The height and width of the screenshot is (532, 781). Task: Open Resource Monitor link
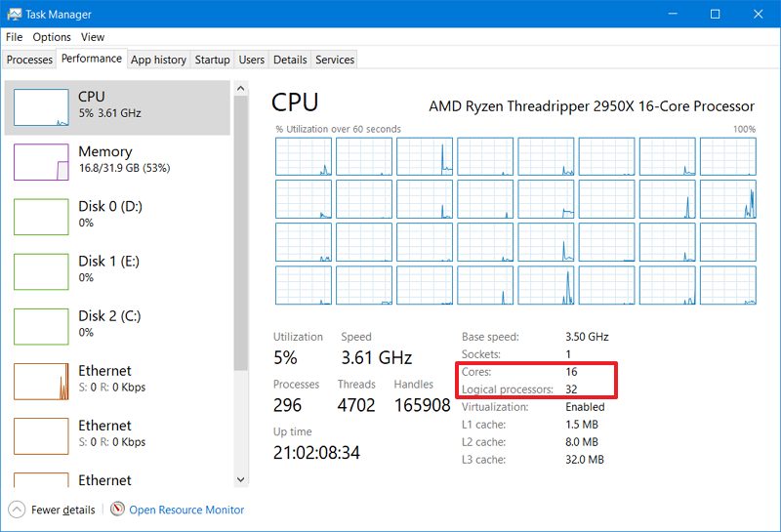186,510
